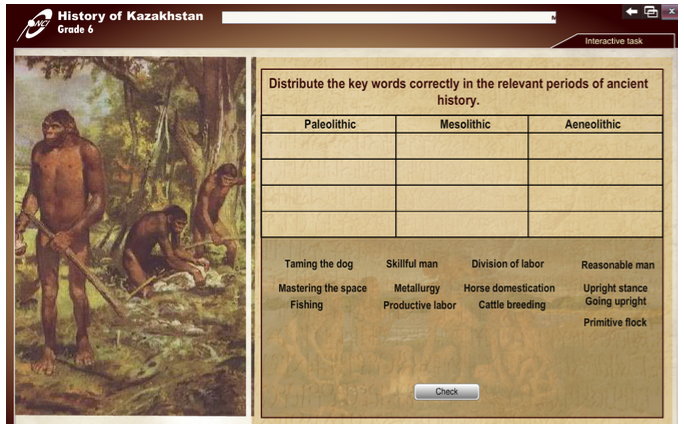Screen dimensions: 684x431
Task: Open the Interactive task tab
Action: click(x=613, y=41)
